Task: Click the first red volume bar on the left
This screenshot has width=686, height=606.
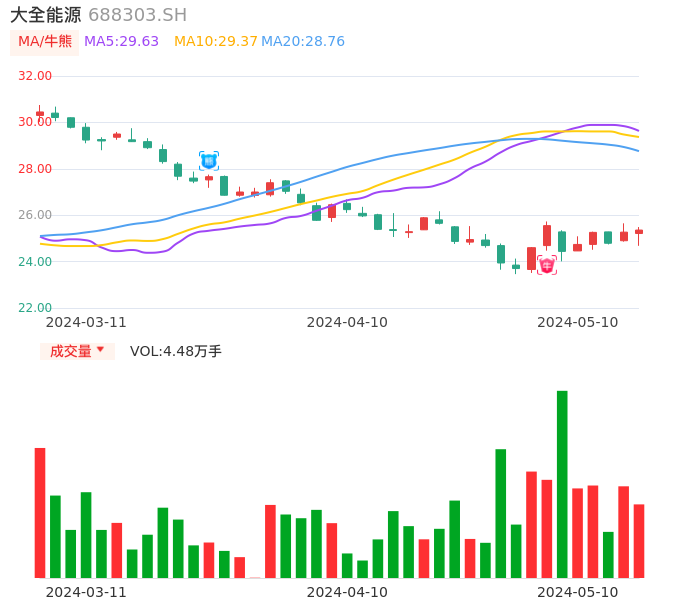Action: coord(40,512)
